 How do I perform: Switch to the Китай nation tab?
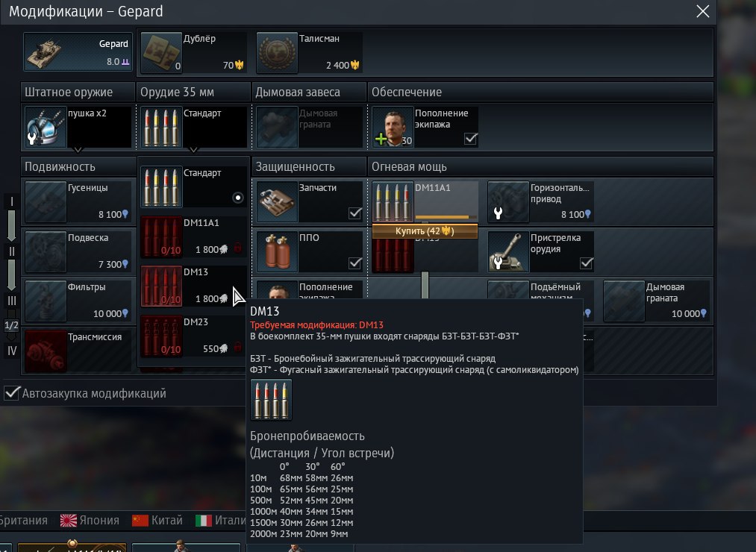pyautogui.click(x=157, y=520)
